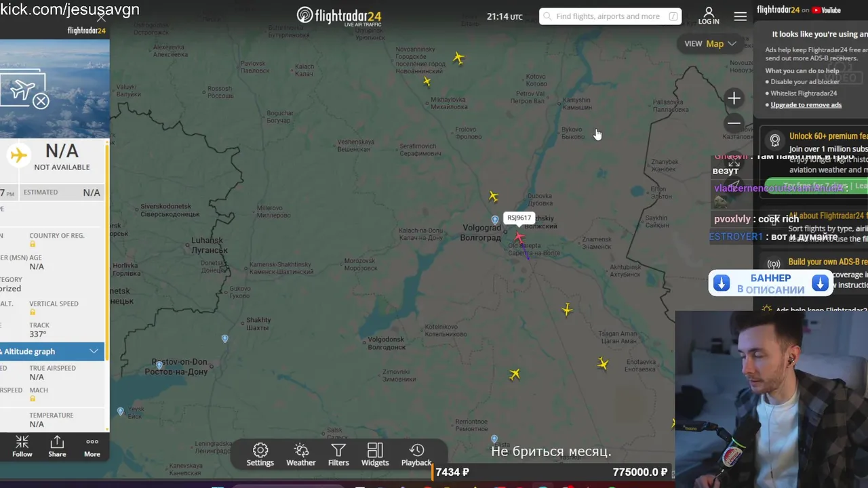Select the red RSJ9617 aircraft
This screenshot has width=868, height=488.
[519, 237]
